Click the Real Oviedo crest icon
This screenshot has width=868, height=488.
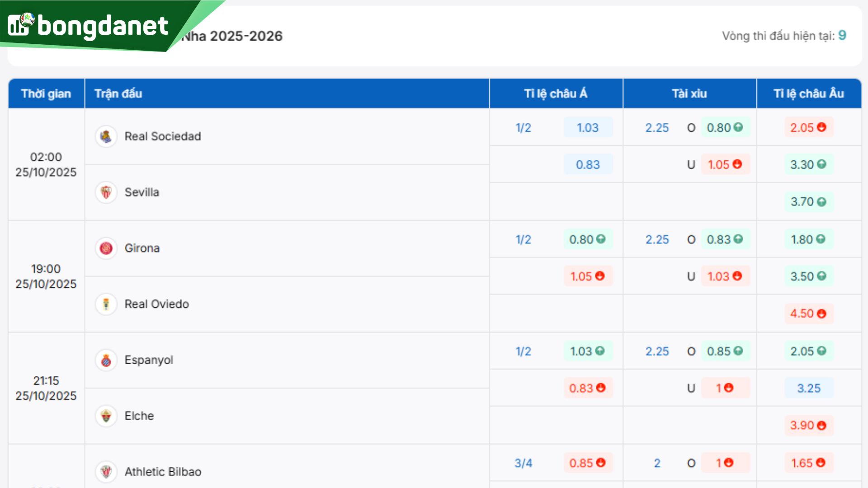click(x=106, y=304)
